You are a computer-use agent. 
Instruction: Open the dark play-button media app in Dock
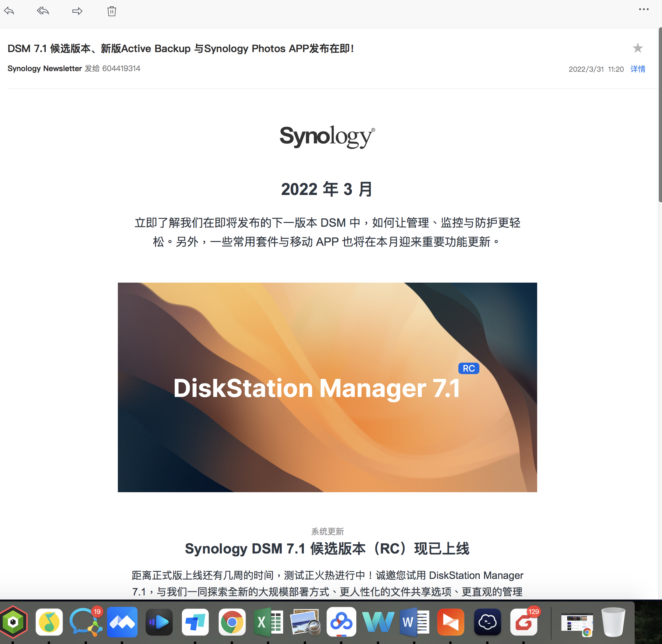(159, 622)
